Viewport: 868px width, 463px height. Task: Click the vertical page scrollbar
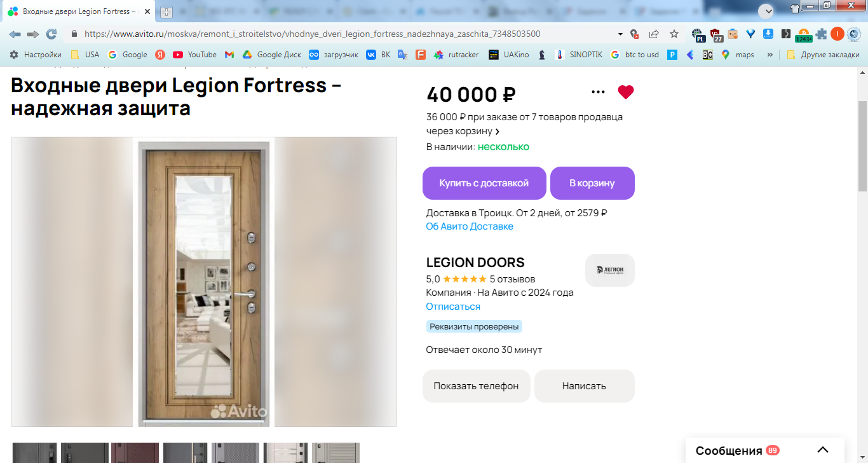862,146
